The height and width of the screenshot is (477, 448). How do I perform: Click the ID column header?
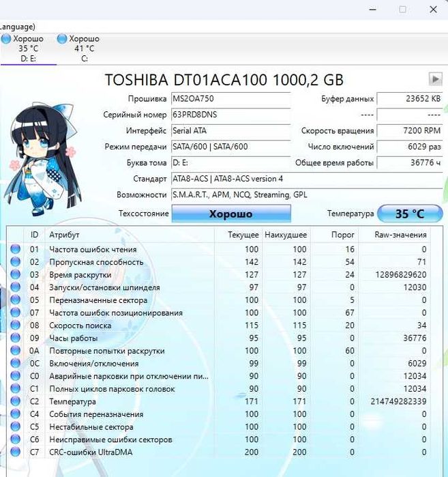tap(34, 235)
